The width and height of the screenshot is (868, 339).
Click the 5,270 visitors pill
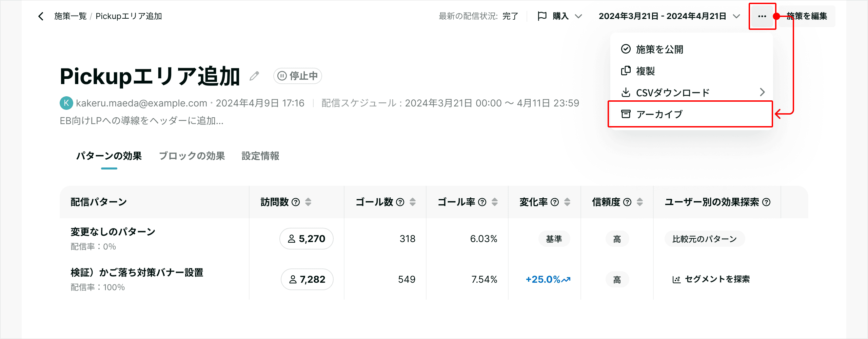click(307, 239)
